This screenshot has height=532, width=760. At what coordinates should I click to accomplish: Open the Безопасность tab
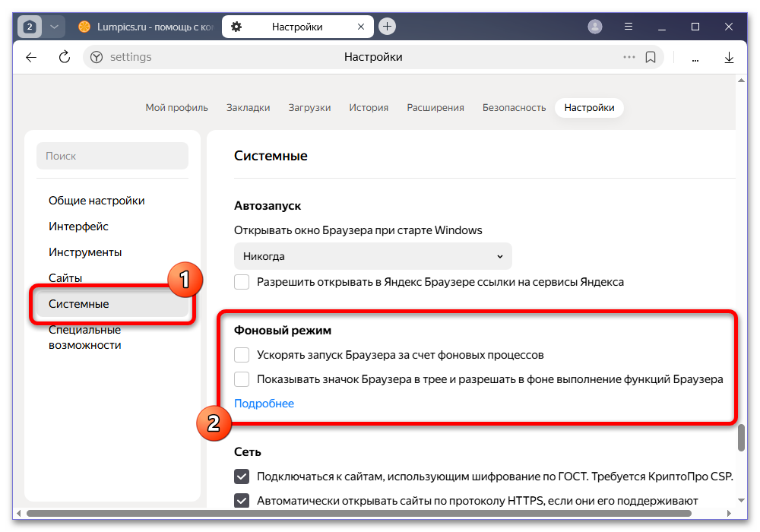point(514,108)
